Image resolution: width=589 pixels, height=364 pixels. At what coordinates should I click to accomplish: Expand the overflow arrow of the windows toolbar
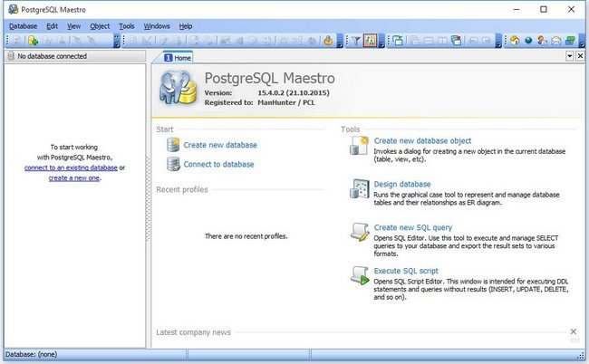point(498,41)
